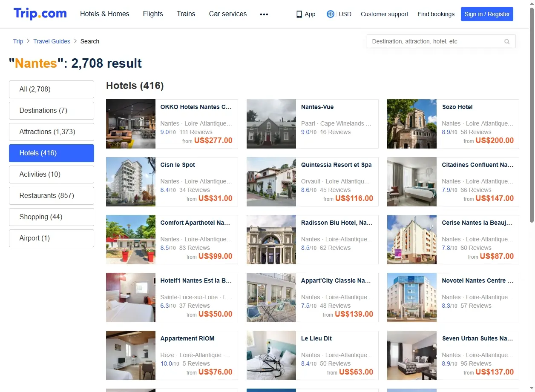Screen dimensions: 535x392
Task: Open OKKO Hotels Nantes thumbnail image
Action: 131,124
